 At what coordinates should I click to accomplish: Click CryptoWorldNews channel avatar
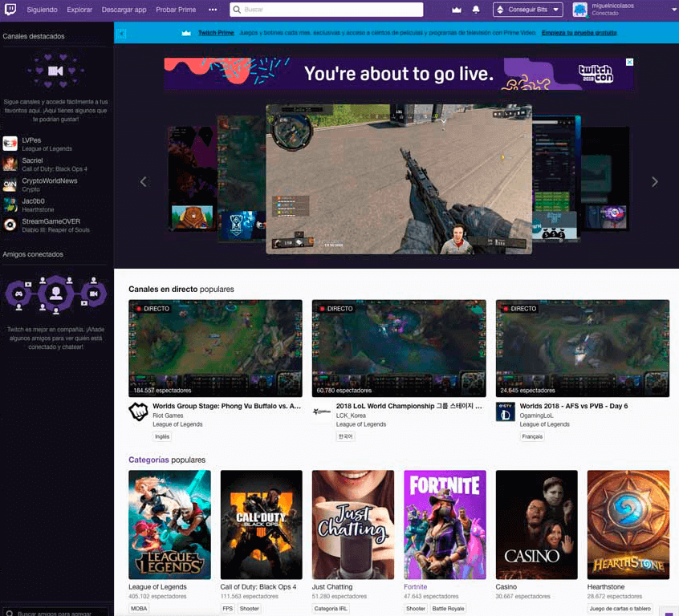(10, 184)
